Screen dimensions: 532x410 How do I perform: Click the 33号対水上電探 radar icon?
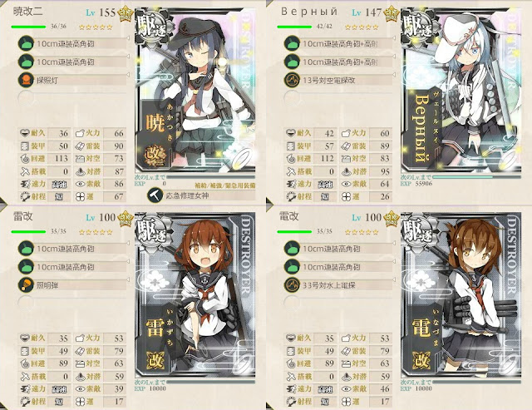click(x=292, y=285)
